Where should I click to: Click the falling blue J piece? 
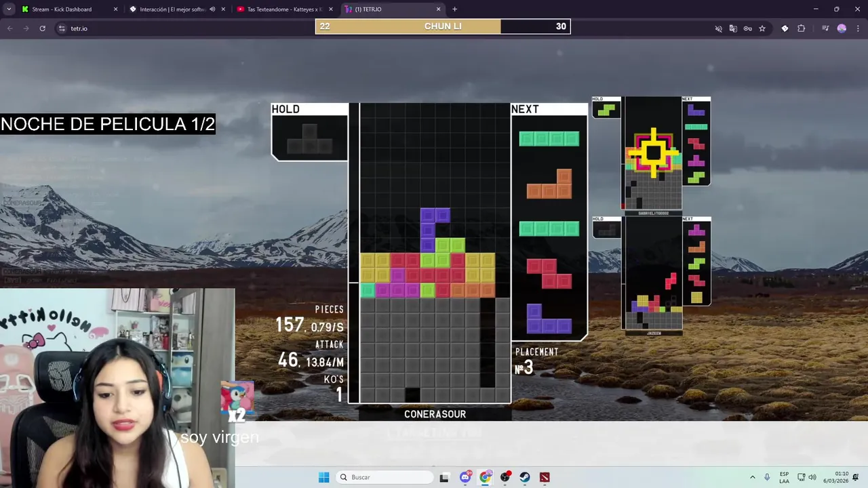click(431, 230)
